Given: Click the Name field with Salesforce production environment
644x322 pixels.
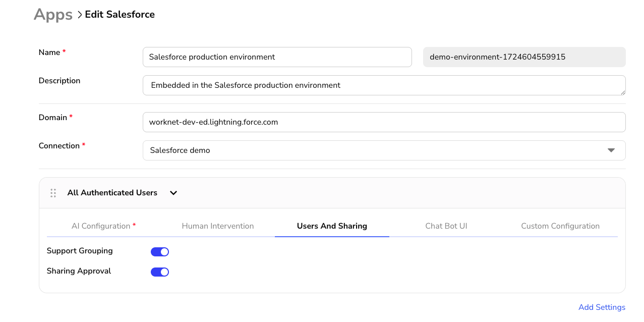Looking at the screenshot, I should click(x=277, y=57).
